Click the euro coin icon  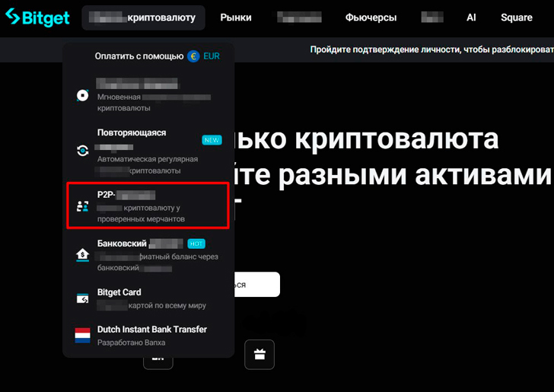(193, 56)
